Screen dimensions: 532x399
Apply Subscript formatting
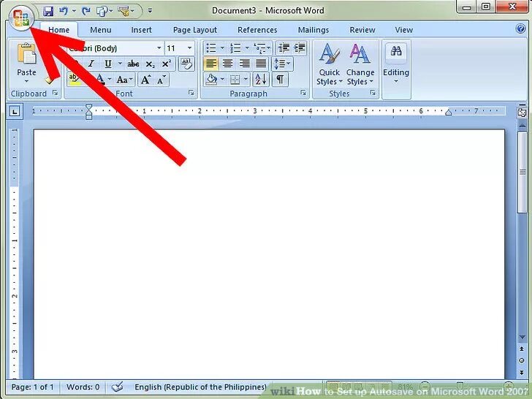coord(151,64)
